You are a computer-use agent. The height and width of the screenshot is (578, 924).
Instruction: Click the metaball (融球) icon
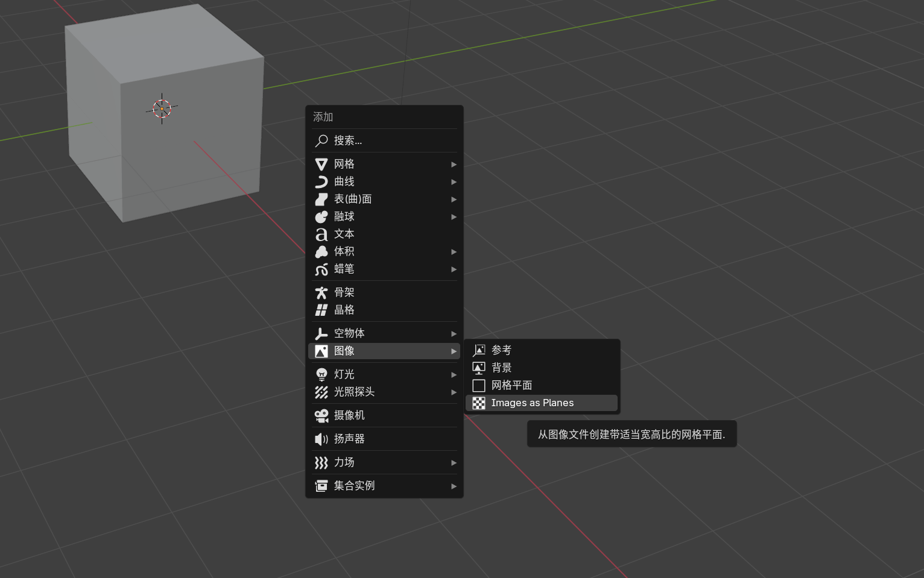click(321, 216)
